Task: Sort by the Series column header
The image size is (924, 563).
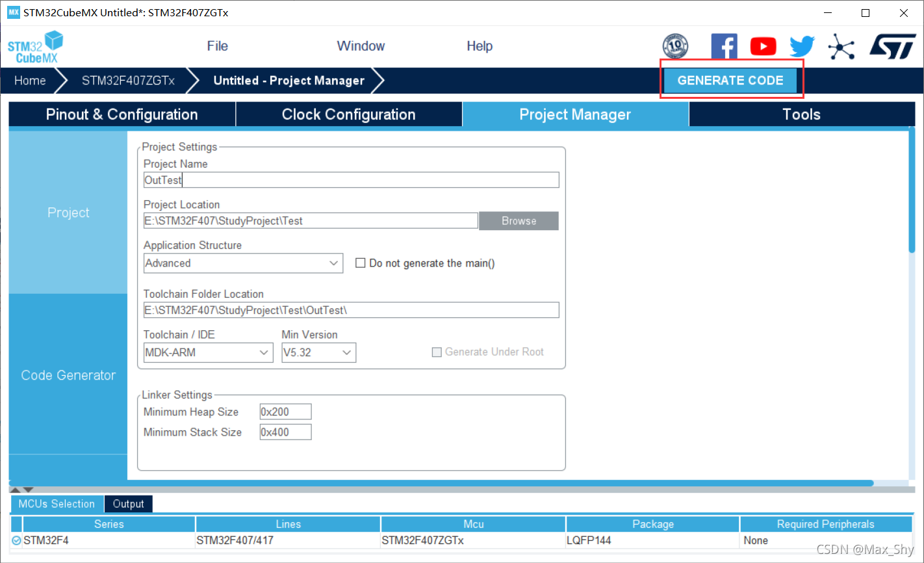Action: [x=109, y=524]
